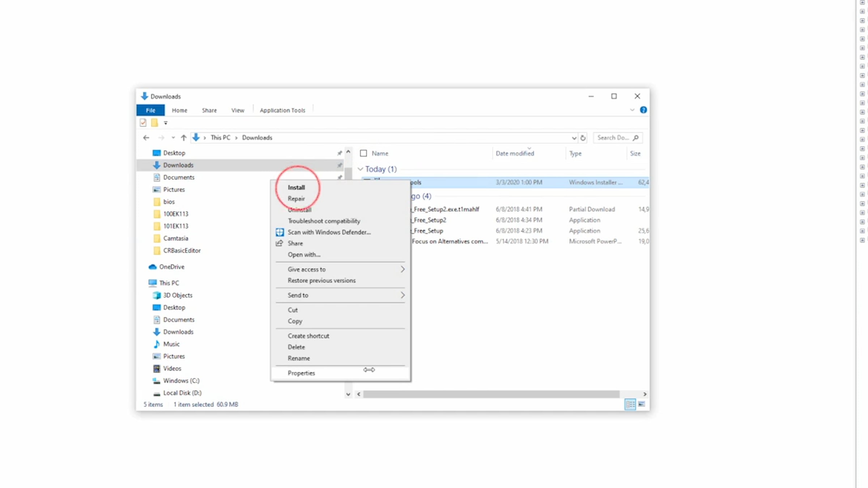This screenshot has width=868, height=488.
Task: Refresh the Downloads folder view
Action: (x=583, y=138)
